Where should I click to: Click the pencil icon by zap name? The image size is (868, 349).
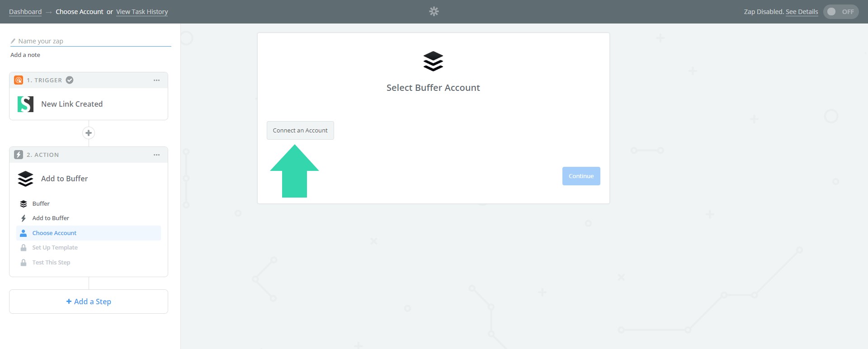(13, 41)
